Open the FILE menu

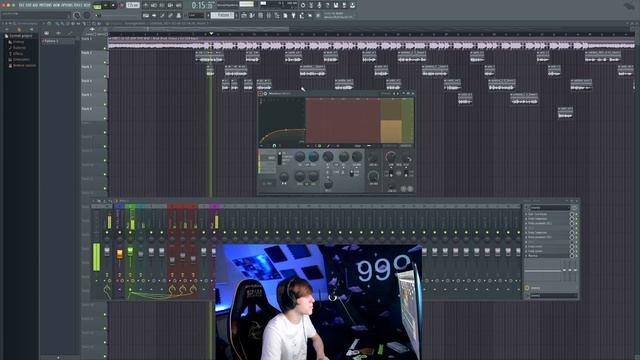coord(22,5)
